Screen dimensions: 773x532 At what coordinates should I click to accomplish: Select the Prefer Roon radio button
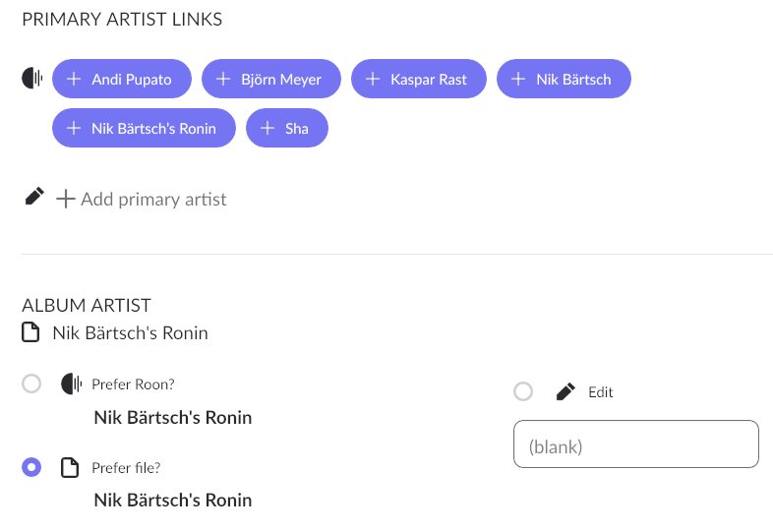coord(31,384)
